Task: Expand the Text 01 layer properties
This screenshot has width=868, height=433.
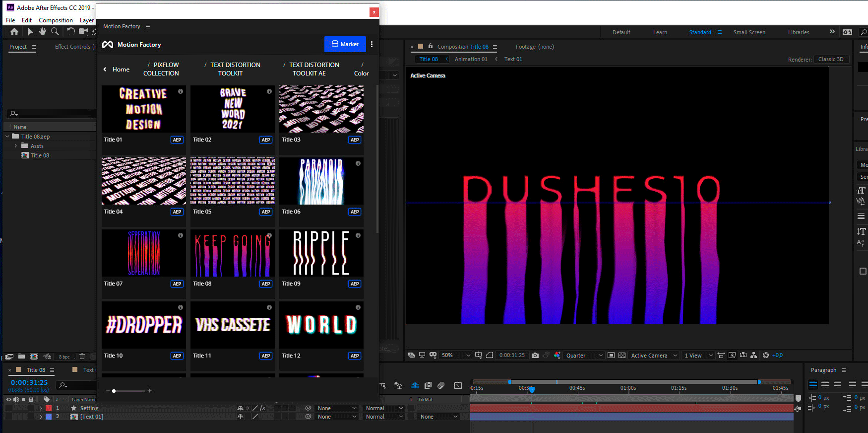Action: pyautogui.click(x=41, y=417)
